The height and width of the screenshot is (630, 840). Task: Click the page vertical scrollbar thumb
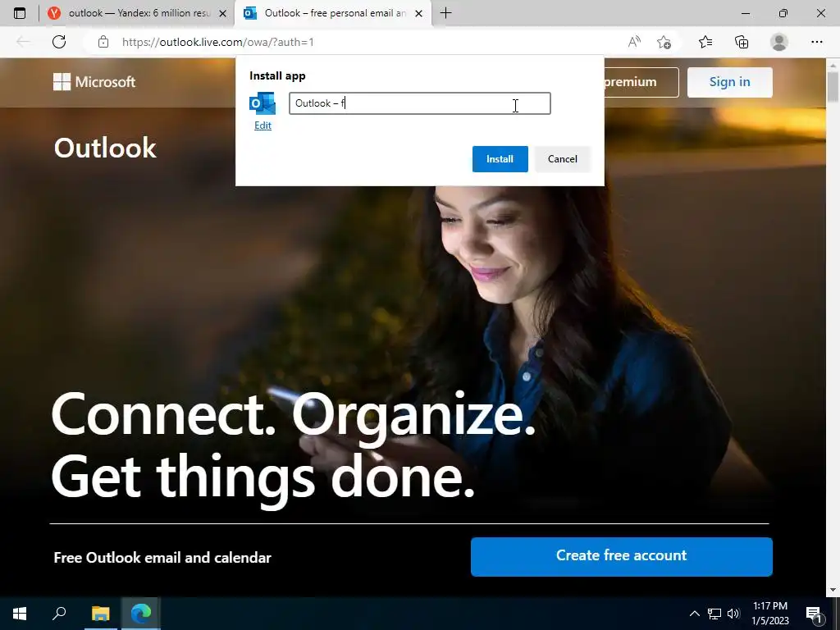833,85
